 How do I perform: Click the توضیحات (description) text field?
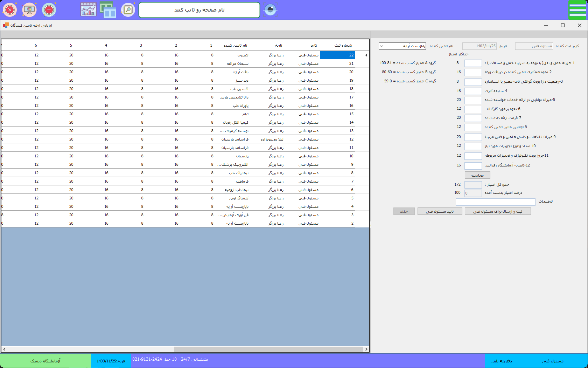495,202
